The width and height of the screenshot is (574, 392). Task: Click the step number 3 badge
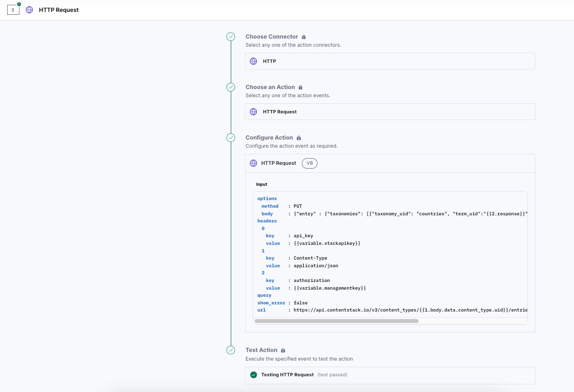13,10
